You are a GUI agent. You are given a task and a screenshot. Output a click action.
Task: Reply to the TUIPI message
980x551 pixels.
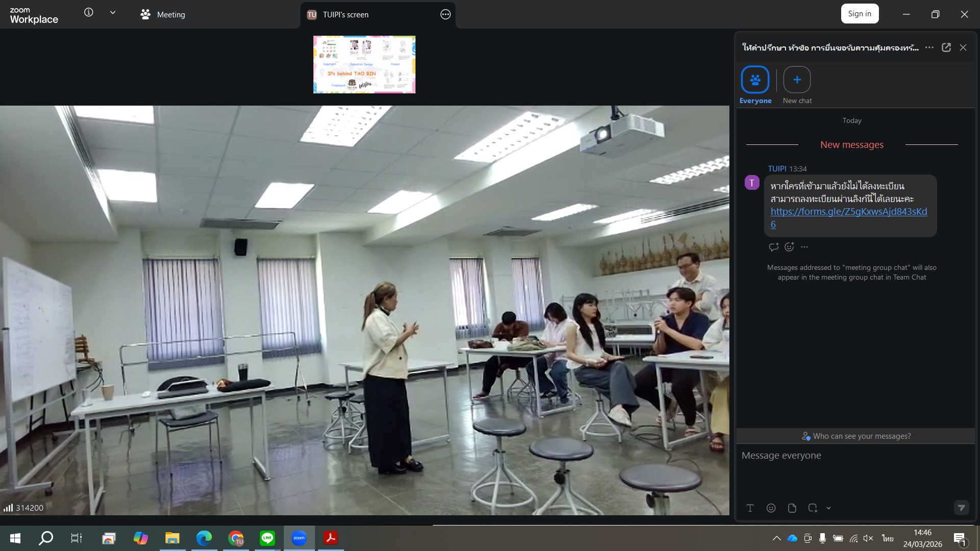click(773, 247)
